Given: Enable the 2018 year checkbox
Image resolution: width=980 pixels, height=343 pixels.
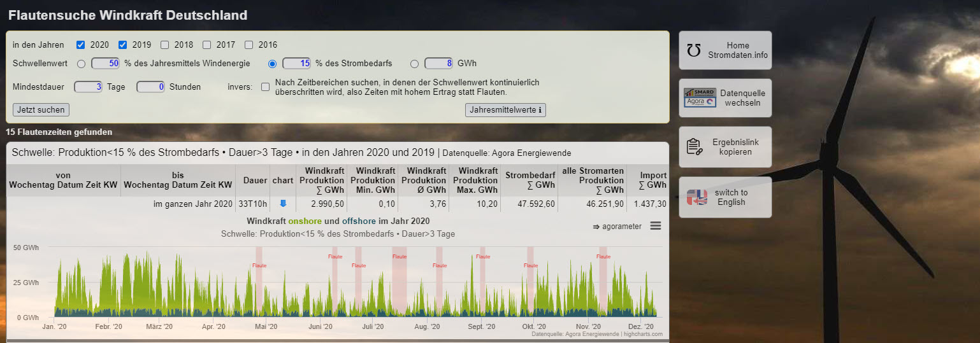Looking at the screenshot, I should (165, 45).
